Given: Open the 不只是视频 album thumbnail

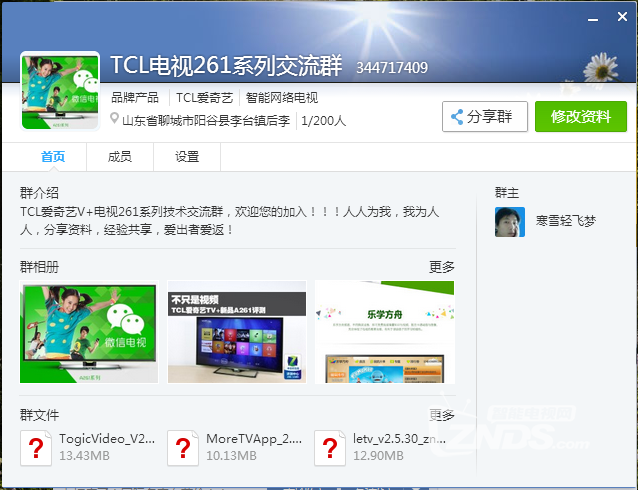Looking at the screenshot, I should click(237, 332).
